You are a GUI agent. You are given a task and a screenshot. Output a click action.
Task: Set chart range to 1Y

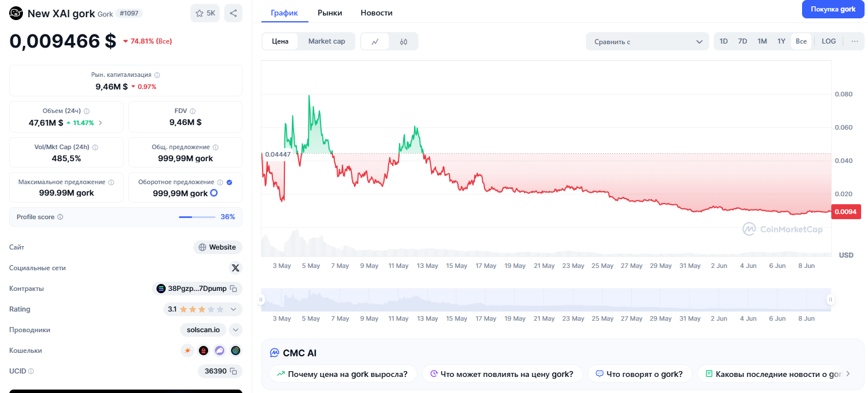point(781,41)
